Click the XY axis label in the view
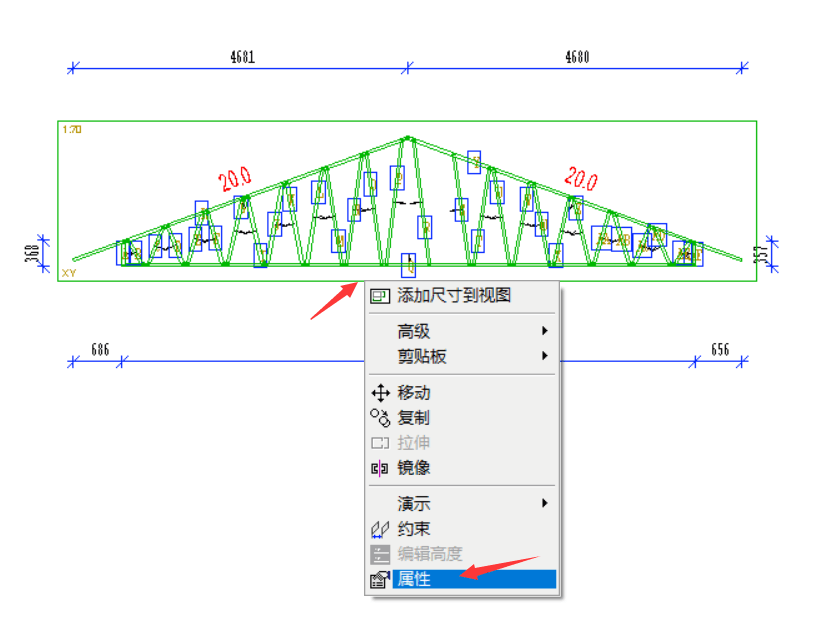This screenshot has width=839, height=626. point(69,273)
